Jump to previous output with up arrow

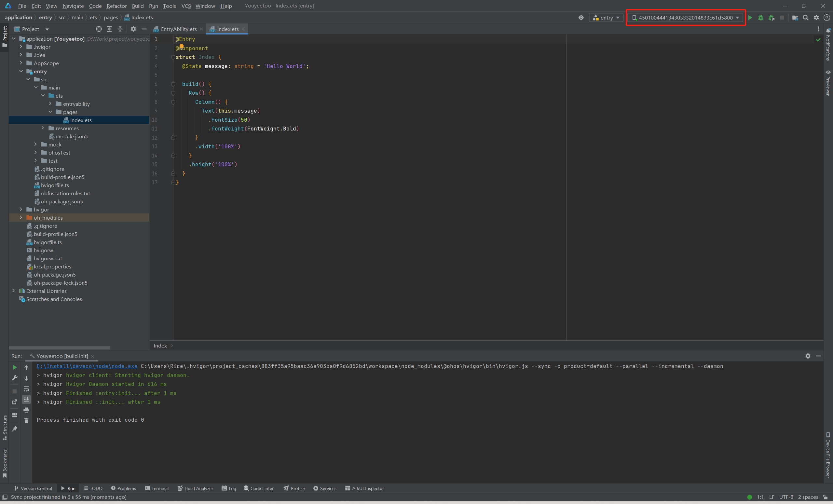(26, 367)
